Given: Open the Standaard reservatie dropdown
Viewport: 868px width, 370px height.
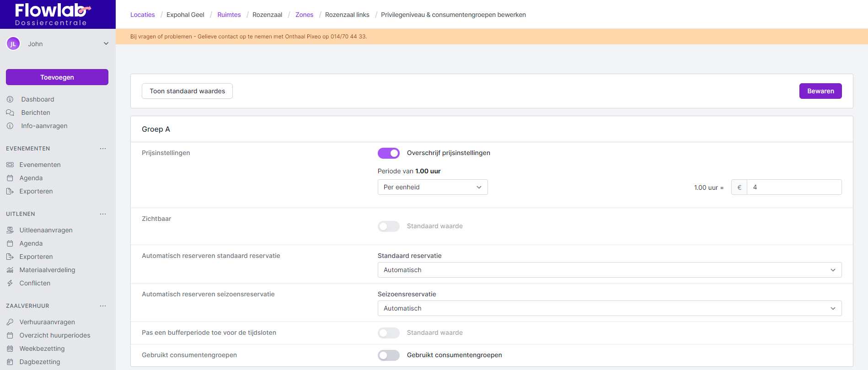Looking at the screenshot, I should (609, 270).
